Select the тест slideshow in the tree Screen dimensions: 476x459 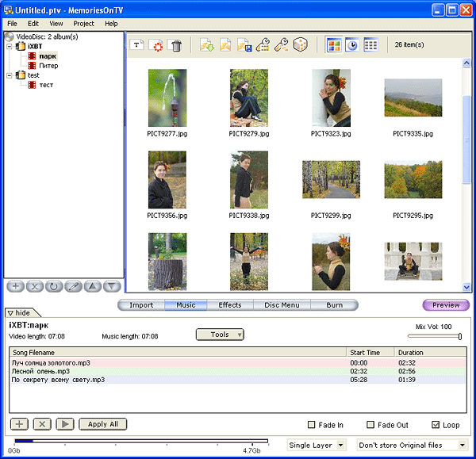click(x=46, y=85)
